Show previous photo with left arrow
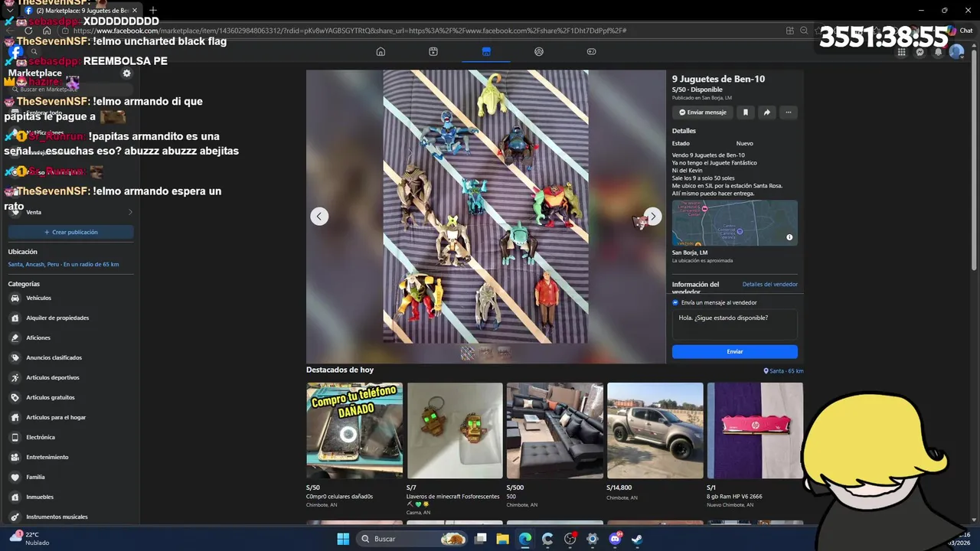 (x=319, y=217)
